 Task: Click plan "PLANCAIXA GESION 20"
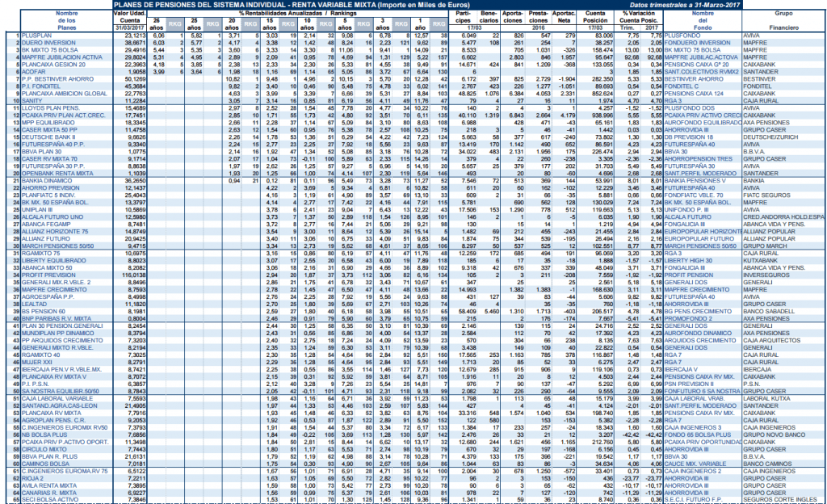[x=53, y=65]
